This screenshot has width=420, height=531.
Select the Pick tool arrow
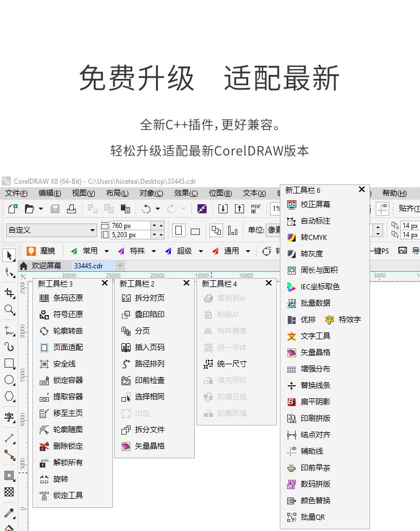pyautogui.click(x=10, y=255)
